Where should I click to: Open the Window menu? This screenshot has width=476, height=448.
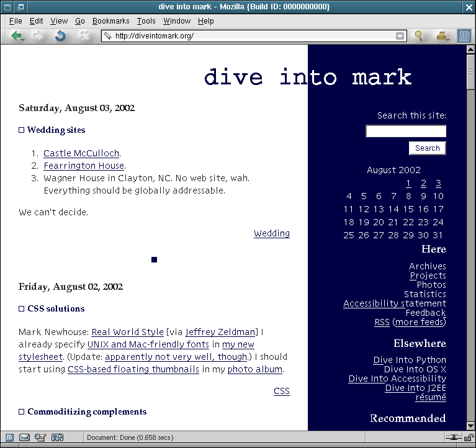tap(177, 21)
